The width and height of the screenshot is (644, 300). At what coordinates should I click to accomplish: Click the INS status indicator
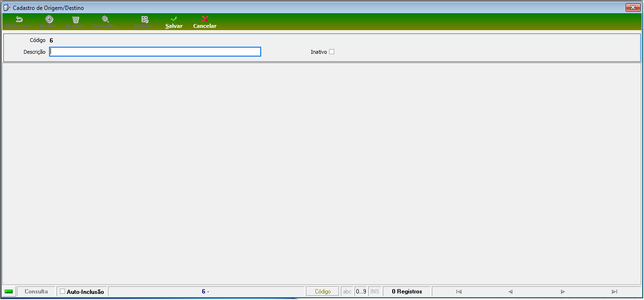[x=375, y=292]
